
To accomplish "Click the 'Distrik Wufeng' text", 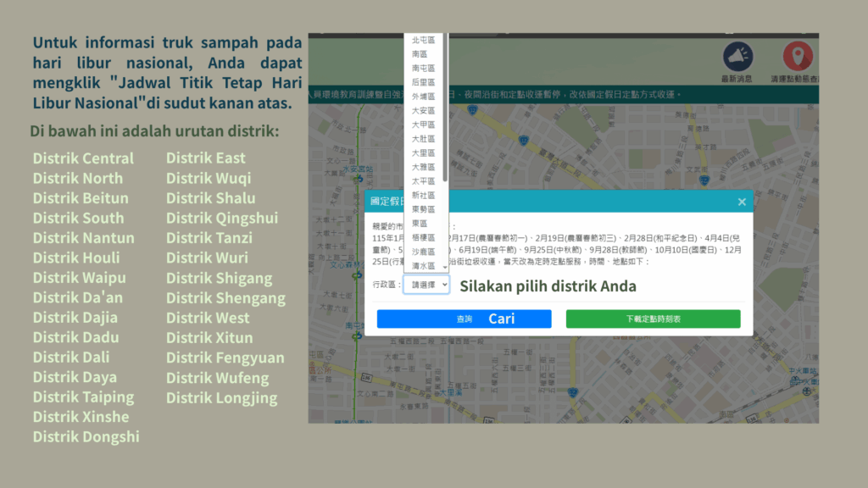I will [218, 378].
